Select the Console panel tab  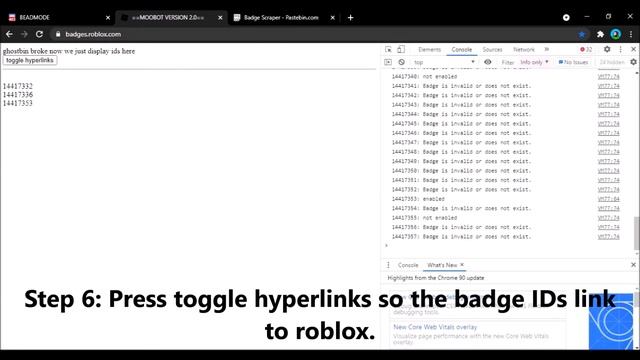[462, 49]
